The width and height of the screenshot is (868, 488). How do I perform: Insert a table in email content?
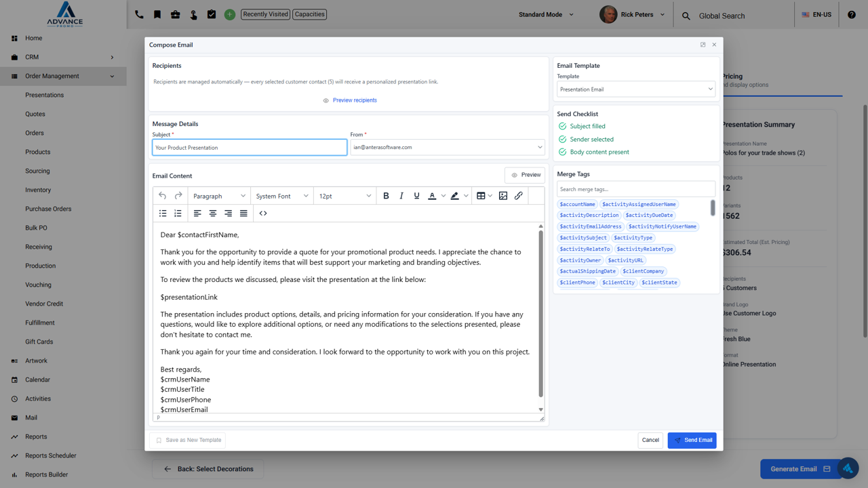point(481,196)
